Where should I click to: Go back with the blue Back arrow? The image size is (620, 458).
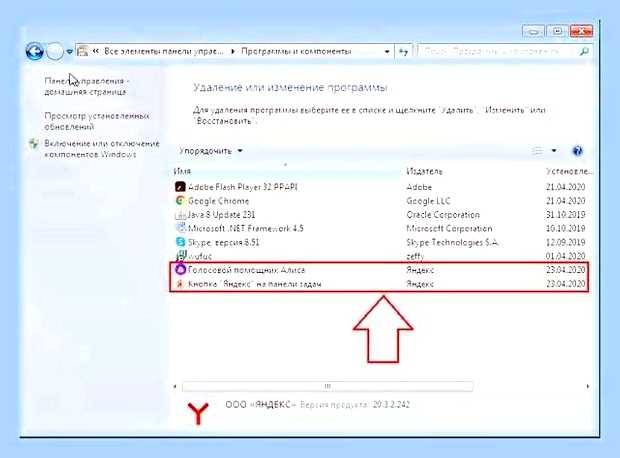click(34, 51)
